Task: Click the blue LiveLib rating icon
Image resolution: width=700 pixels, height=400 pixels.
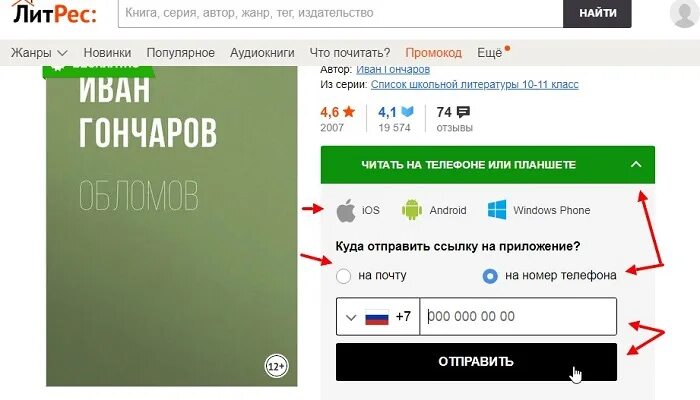Action: pyautogui.click(x=407, y=112)
